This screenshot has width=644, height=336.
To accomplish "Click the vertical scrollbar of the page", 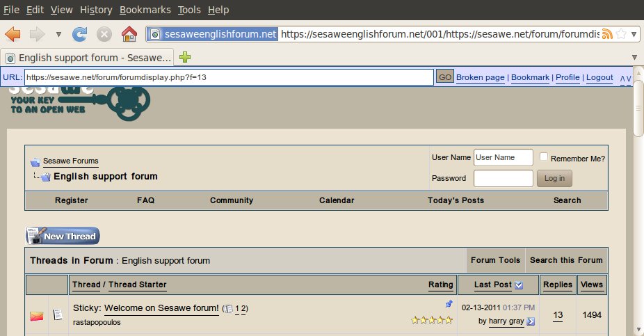I will click(638, 209).
